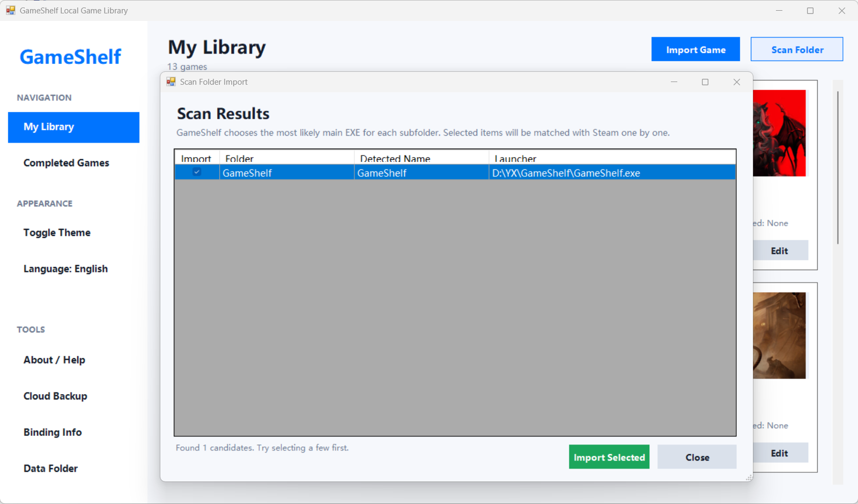Click the GameShelf logo text in the sidebar

pyautogui.click(x=70, y=57)
